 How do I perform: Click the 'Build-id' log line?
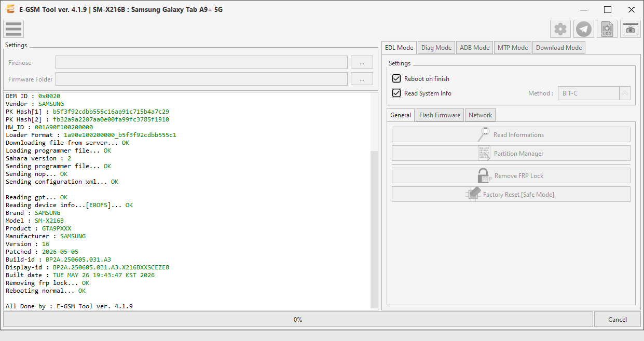tap(58, 260)
